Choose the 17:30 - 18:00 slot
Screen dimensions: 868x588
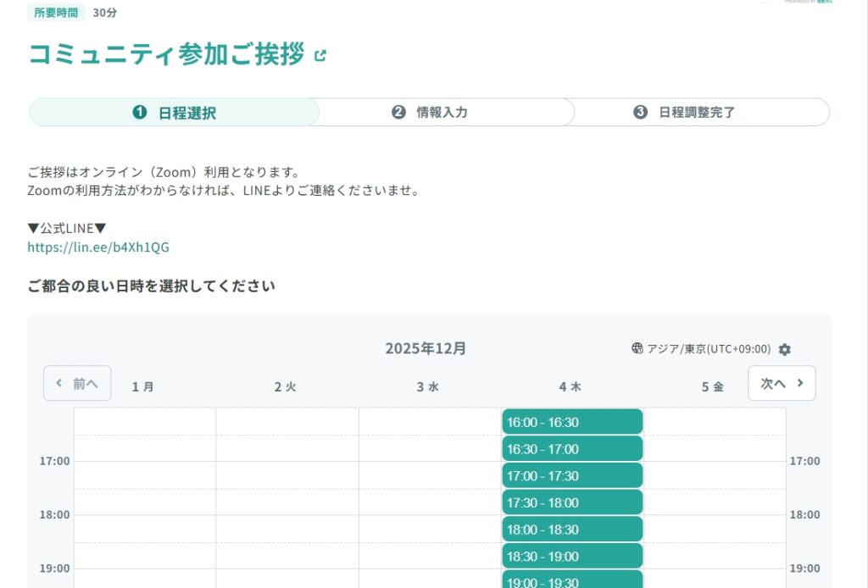pyautogui.click(x=572, y=502)
